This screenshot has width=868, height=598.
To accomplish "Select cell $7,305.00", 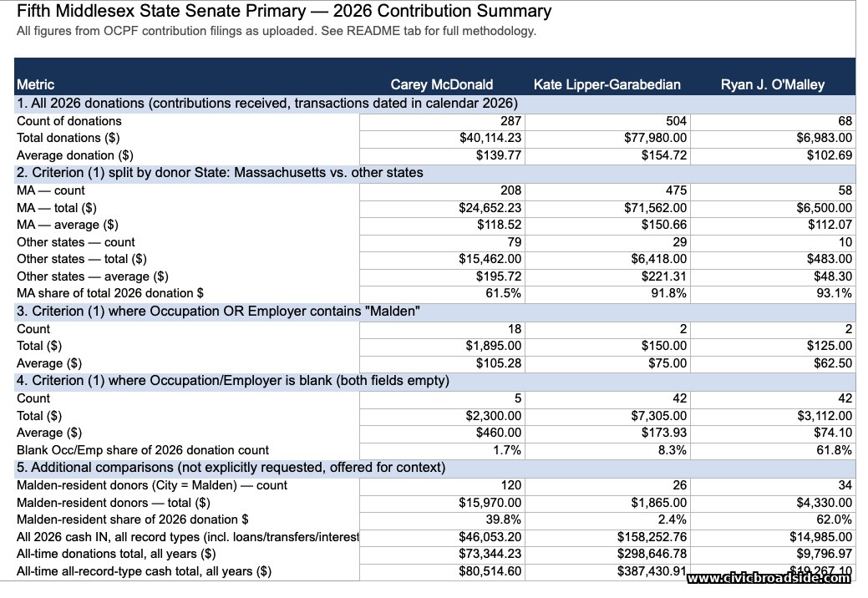I will (607, 416).
